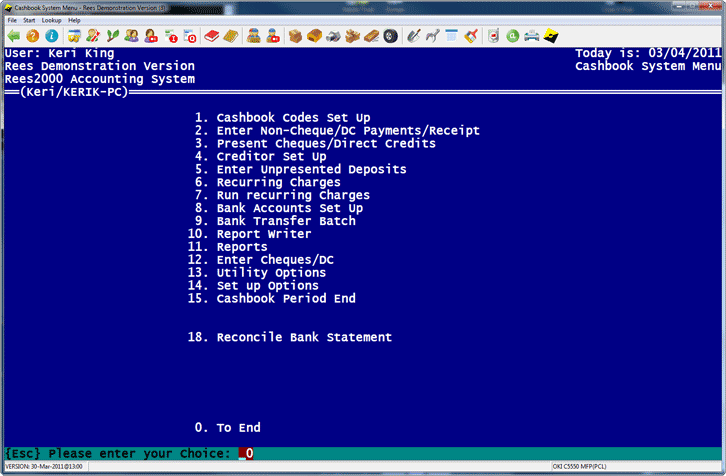Click the yellow diamond icon
Image resolution: width=726 pixels, height=476 pixels.
[549, 36]
